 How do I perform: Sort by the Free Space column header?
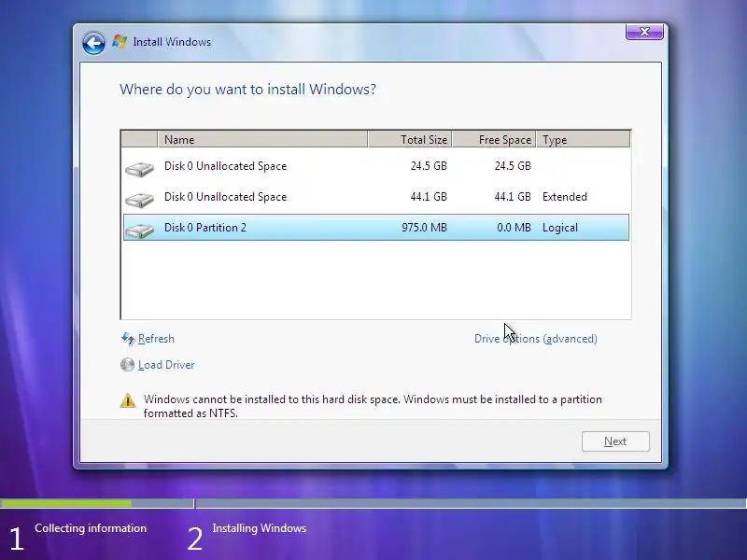click(x=494, y=139)
